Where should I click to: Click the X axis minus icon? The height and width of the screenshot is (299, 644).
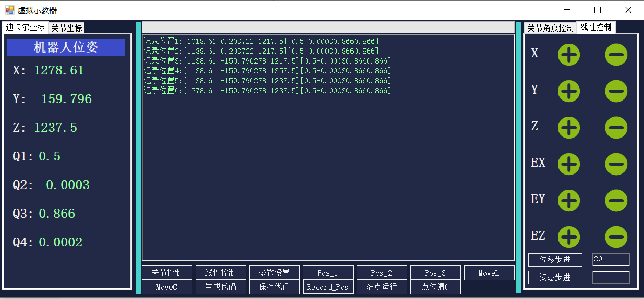616,54
